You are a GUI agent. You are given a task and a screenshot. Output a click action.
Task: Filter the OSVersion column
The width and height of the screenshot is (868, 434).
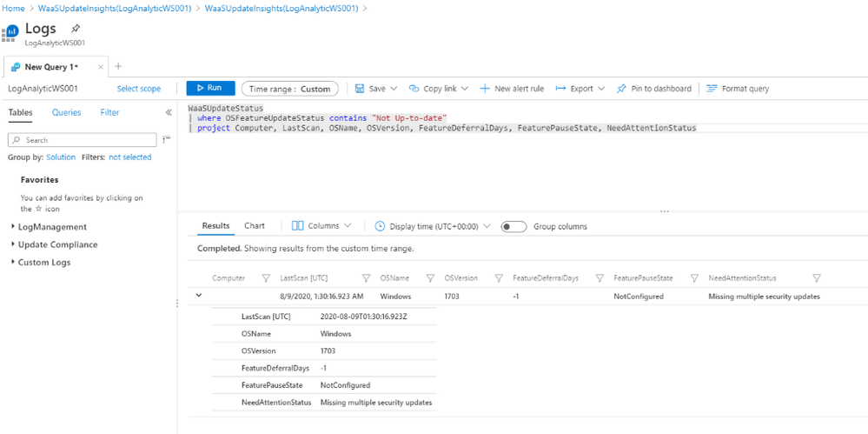click(499, 278)
